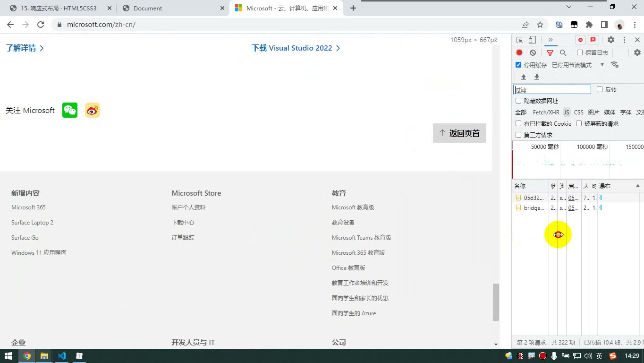Click the export HAR download arrow
The height and width of the screenshot is (363, 644).
point(536,77)
